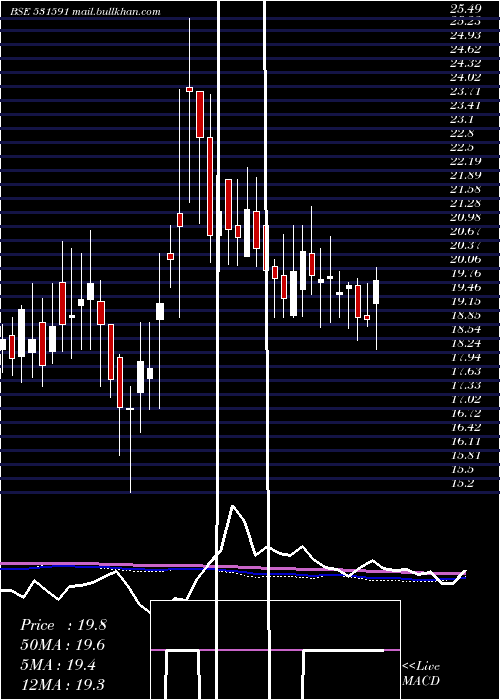Select the 20.98 price label
500x700 pixels.
(466, 217)
